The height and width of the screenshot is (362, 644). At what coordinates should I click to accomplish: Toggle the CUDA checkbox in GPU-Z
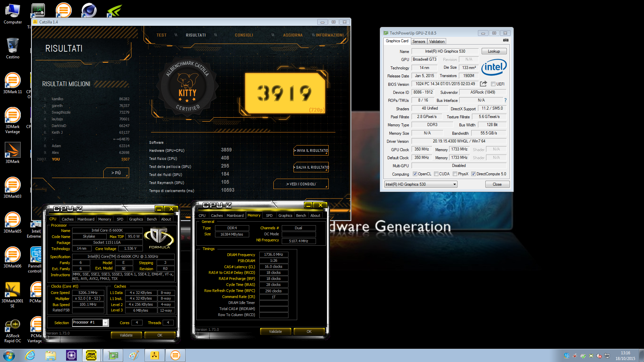(x=436, y=174)
